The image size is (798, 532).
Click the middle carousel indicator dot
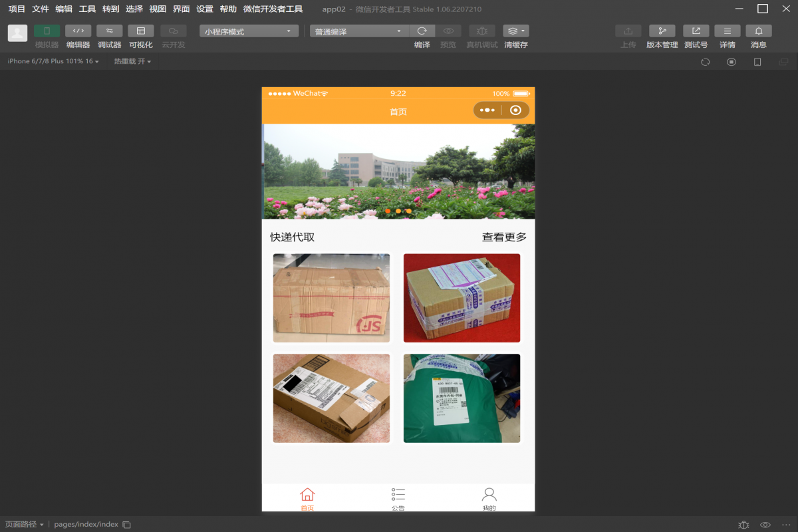point(398,211)
